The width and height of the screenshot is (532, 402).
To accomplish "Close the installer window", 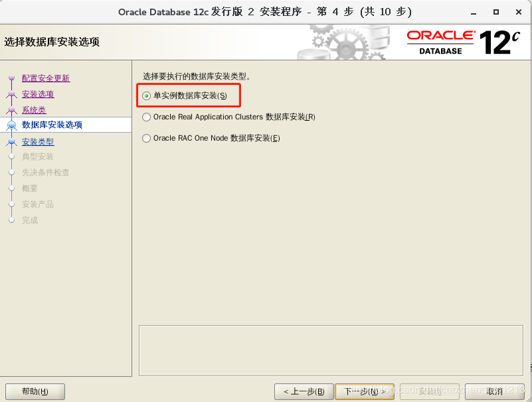I will [519, 12].
